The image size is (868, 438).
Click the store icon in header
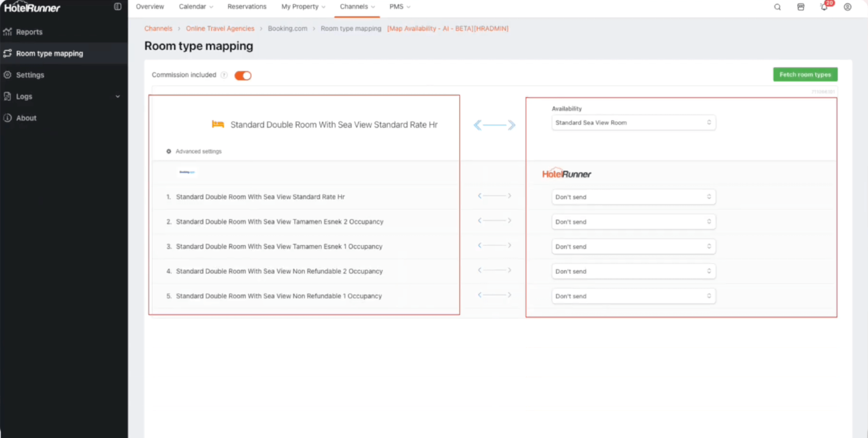coord(801,7)
